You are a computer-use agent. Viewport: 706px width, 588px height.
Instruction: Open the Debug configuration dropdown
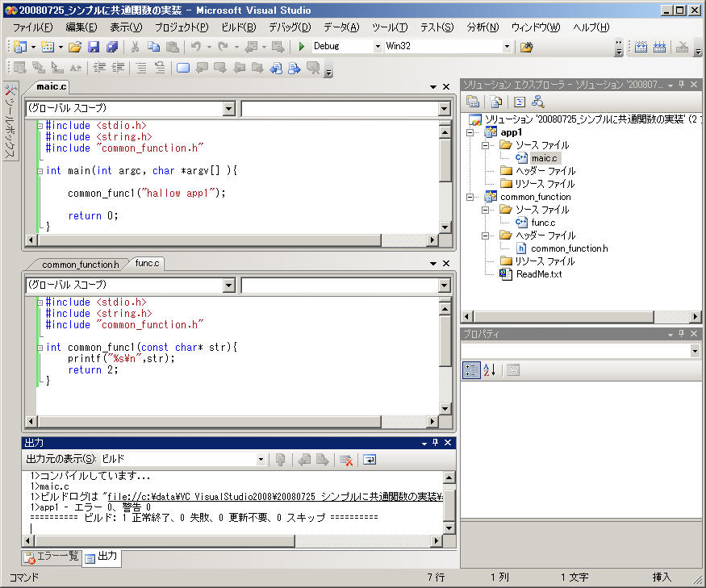coord(378,47)
